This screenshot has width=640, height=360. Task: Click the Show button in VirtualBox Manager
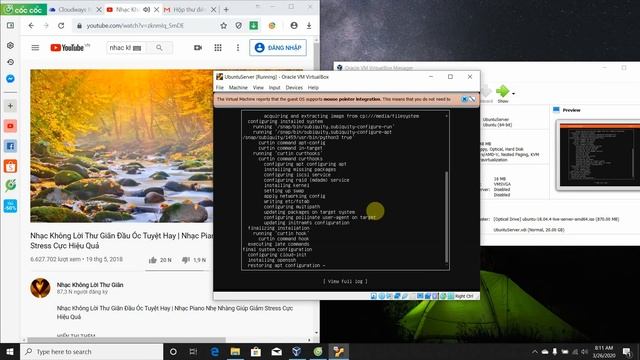(503, 94)
